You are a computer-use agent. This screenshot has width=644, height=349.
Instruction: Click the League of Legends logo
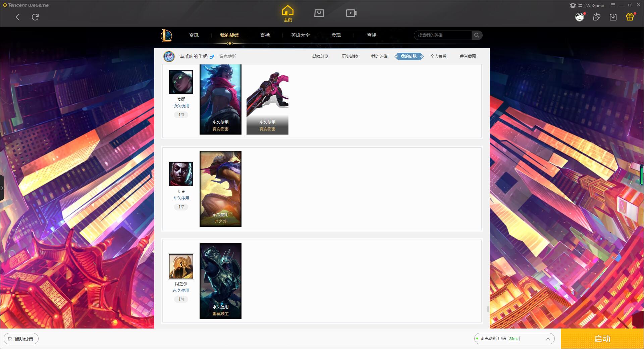166,35
